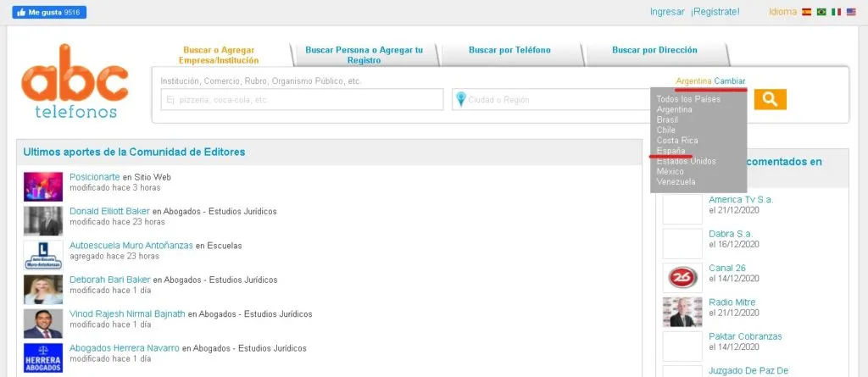Open the Herrera Abogados logo thumbnail
The width and height of the screenshot is (868, 377).
(x=43, y=358)
